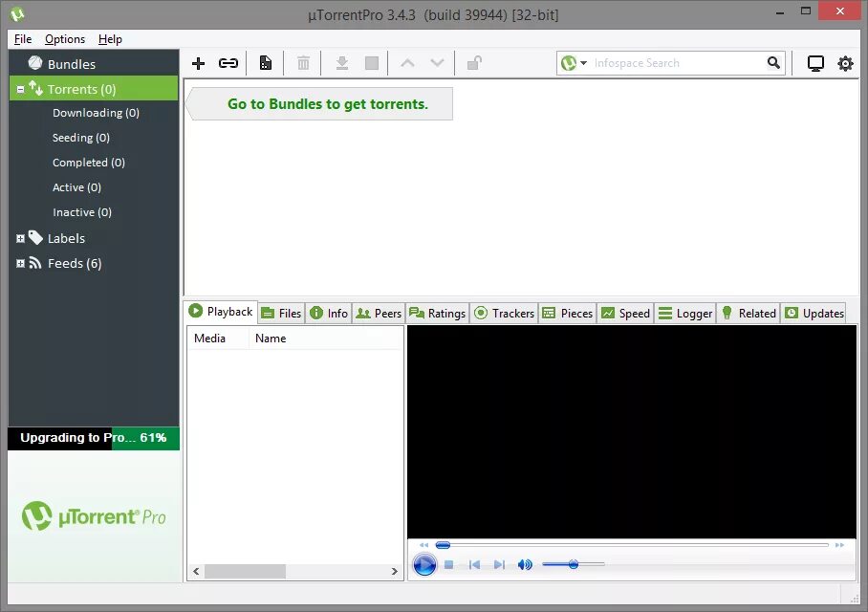
Task: Switch to the Logger tab
Action: click(x=685, y=314)
